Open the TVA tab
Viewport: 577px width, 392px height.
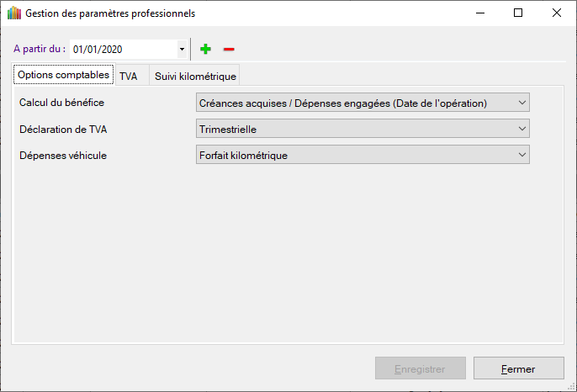click(129, 76)
